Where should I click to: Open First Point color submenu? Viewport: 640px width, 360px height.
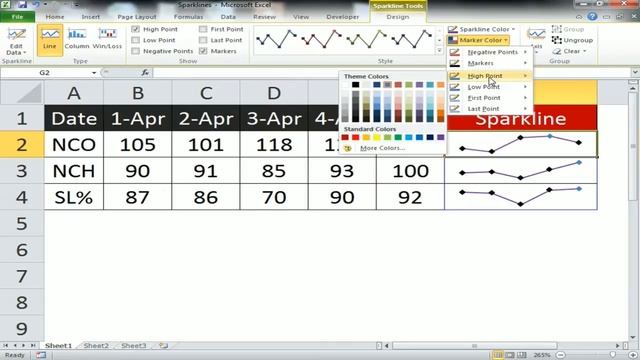[489, 98]
